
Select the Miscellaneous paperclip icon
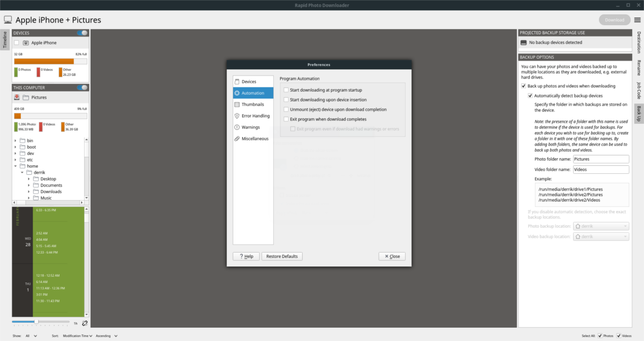237,138
